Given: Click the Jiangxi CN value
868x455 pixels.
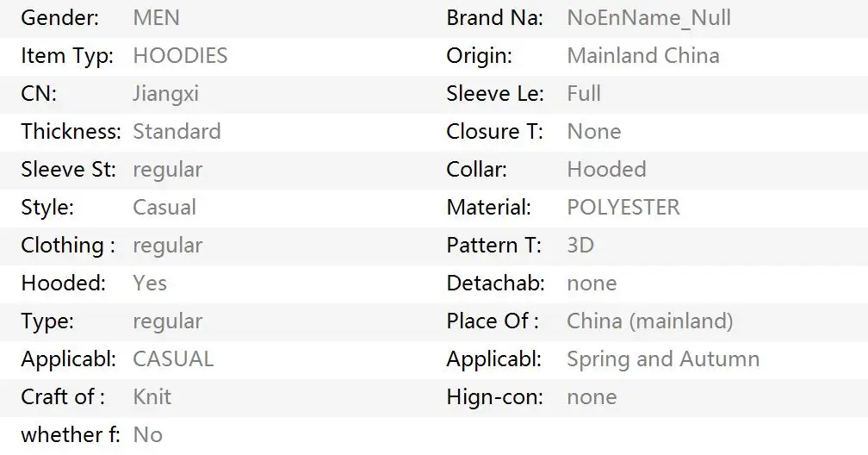Looking at the screenshot, I should tap(165, 94).
